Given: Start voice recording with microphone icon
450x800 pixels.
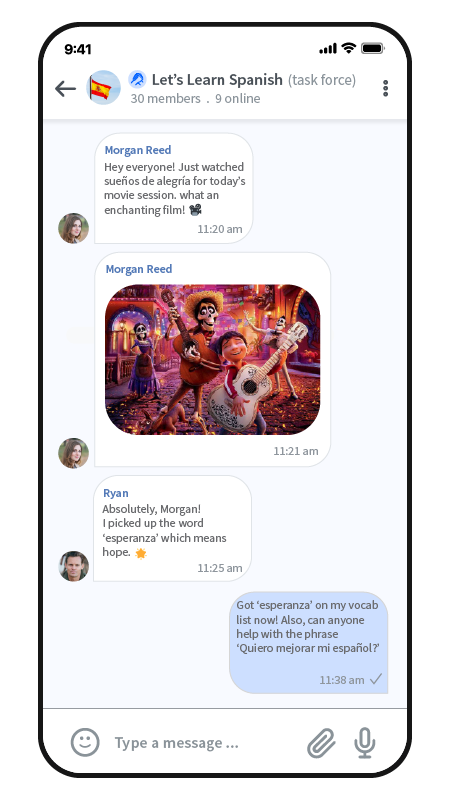Looking at the screenshot, I should 365,743.
